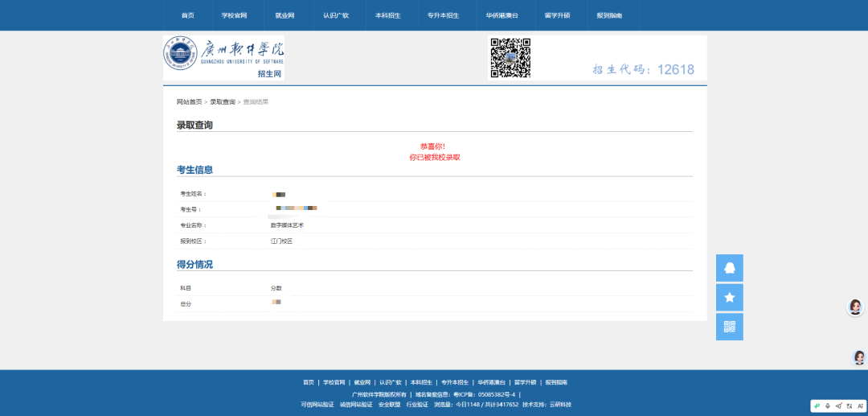Open 首页 in the top navigation bar
The image size is (868, 416).
[187, 15]
